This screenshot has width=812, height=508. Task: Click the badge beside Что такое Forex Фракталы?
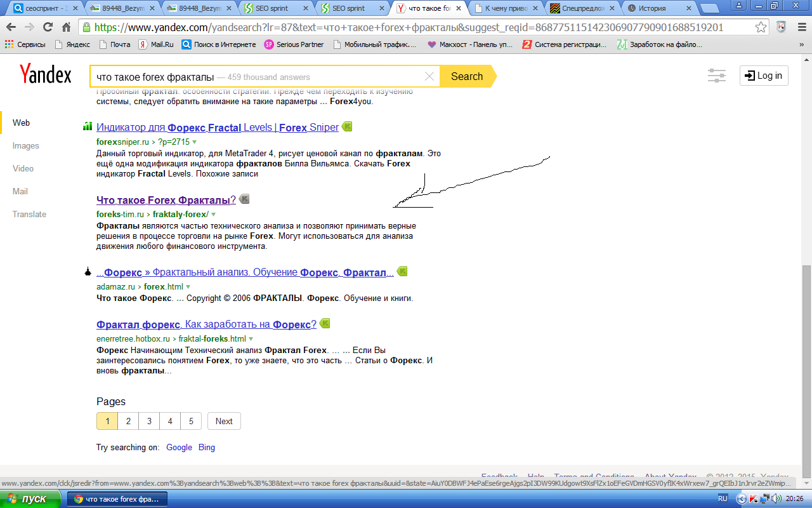(x=244, y=199)
